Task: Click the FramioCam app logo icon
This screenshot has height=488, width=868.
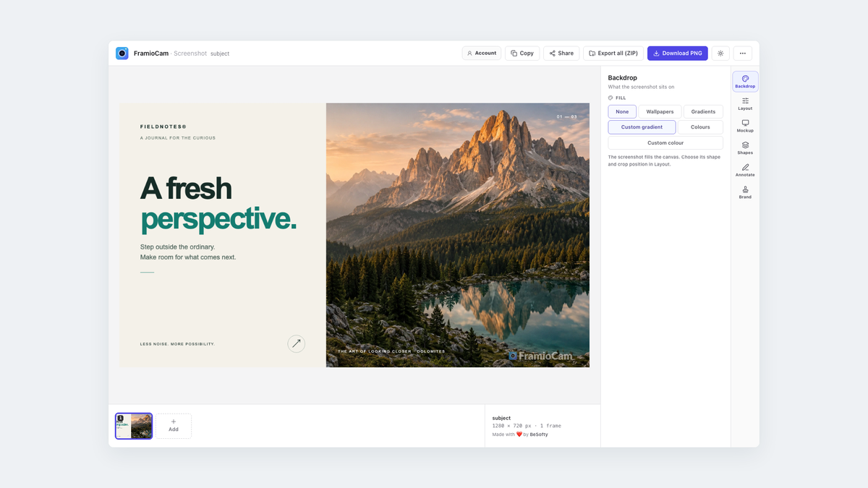Action: coord(122,53)
